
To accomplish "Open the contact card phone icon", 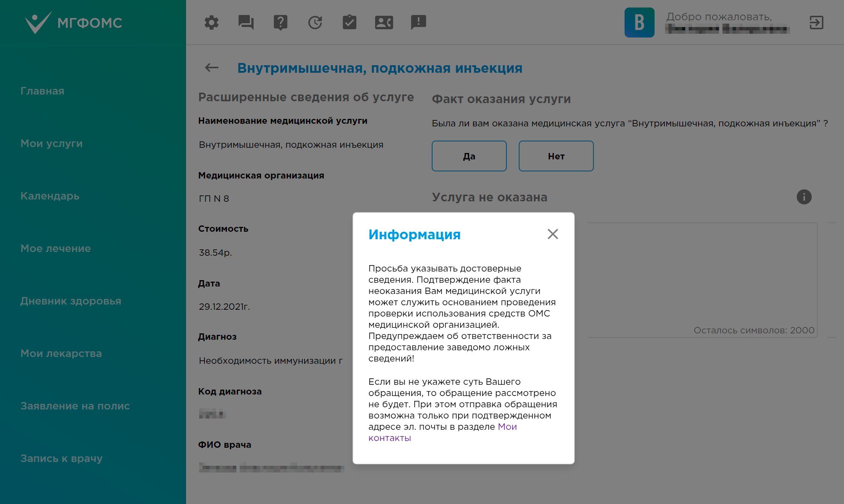I will (384, 22).
